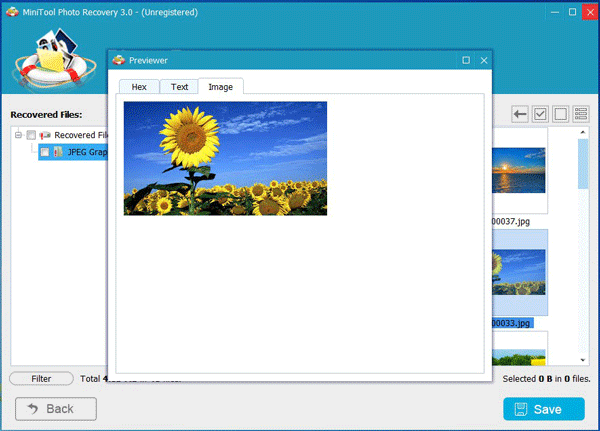This screenshot has width=600, height=431.
Task: Click the Previewer title bar icon
Action: 118,61
